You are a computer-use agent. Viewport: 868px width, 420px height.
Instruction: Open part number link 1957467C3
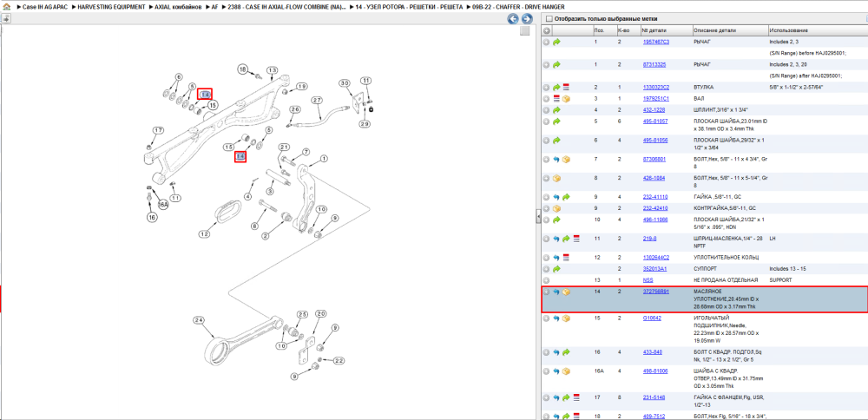655,42
